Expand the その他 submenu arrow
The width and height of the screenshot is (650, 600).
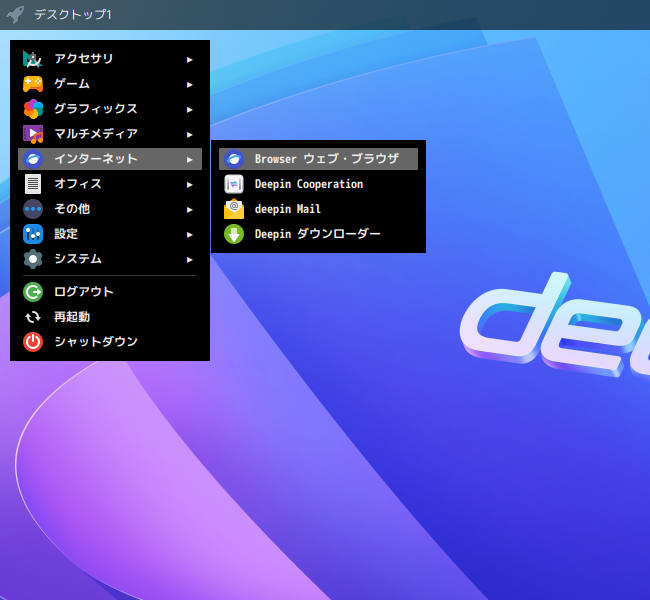[x=189, y=210]
